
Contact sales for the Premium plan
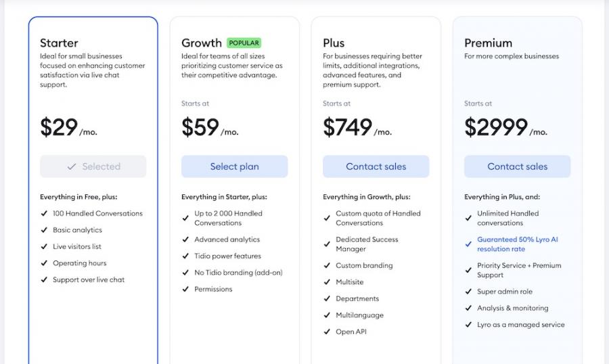point(517,166)
